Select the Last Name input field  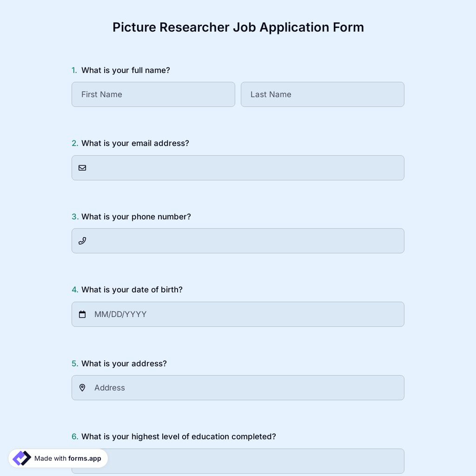322,94
